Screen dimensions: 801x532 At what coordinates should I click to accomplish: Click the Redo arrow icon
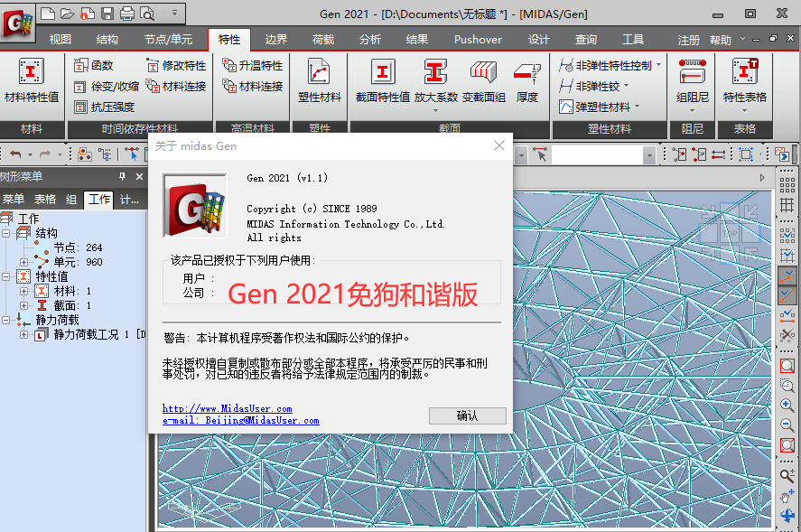(x=45, y=154)
